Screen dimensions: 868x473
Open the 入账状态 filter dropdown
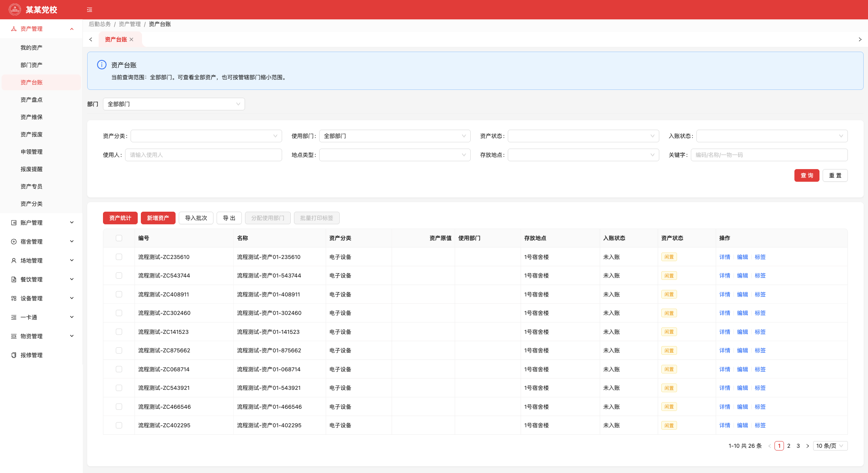click(772, 136)
